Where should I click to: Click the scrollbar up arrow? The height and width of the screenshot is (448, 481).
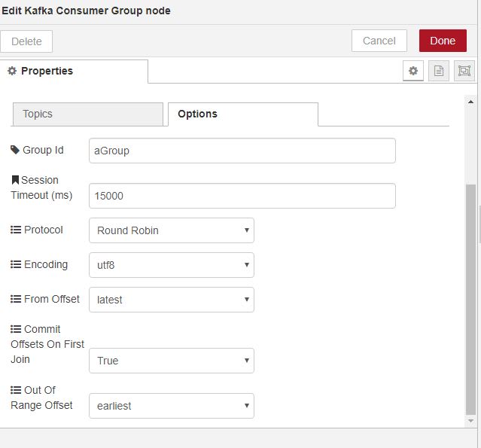pos(470,102)
